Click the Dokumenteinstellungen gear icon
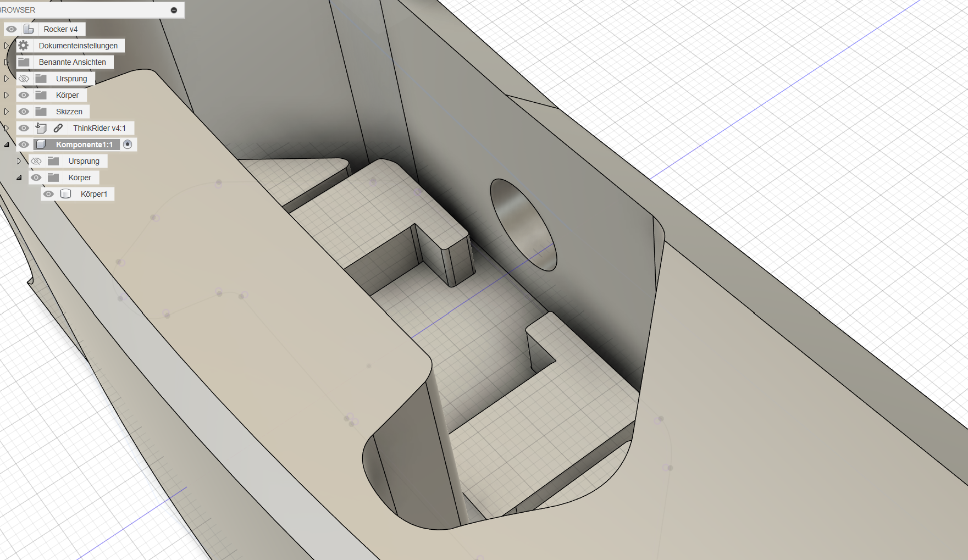The height and width of the screenshot is (560, 968). pos(24,46)
